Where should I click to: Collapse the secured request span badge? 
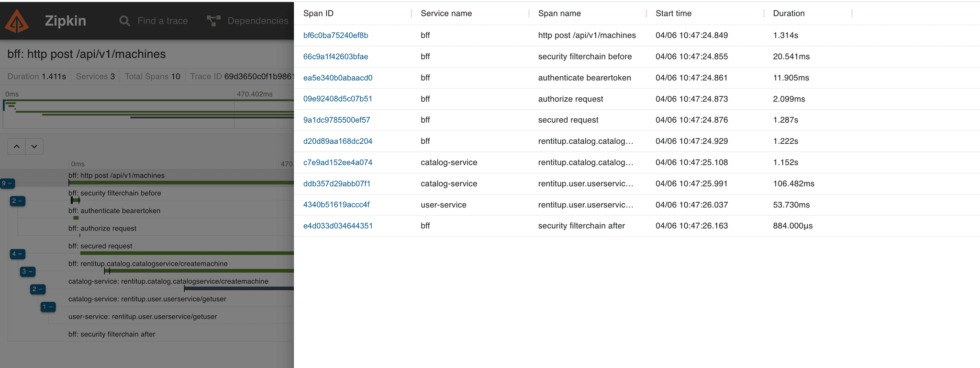pos(17,254)
